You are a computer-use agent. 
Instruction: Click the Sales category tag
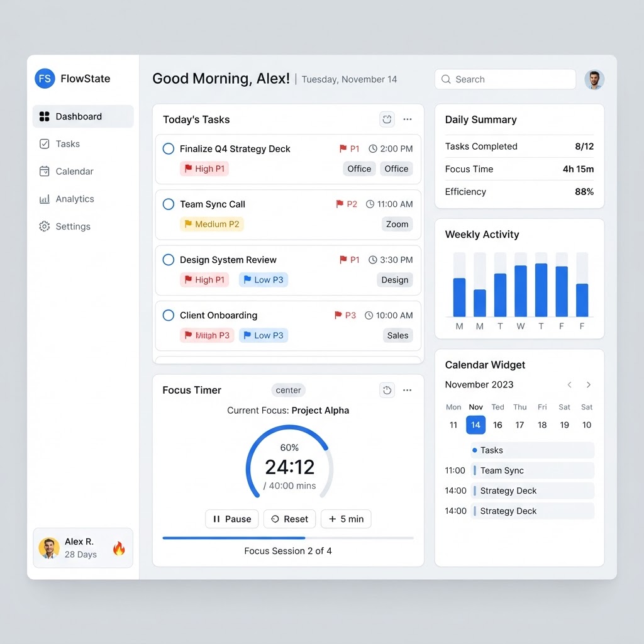[x=397, y=335]
